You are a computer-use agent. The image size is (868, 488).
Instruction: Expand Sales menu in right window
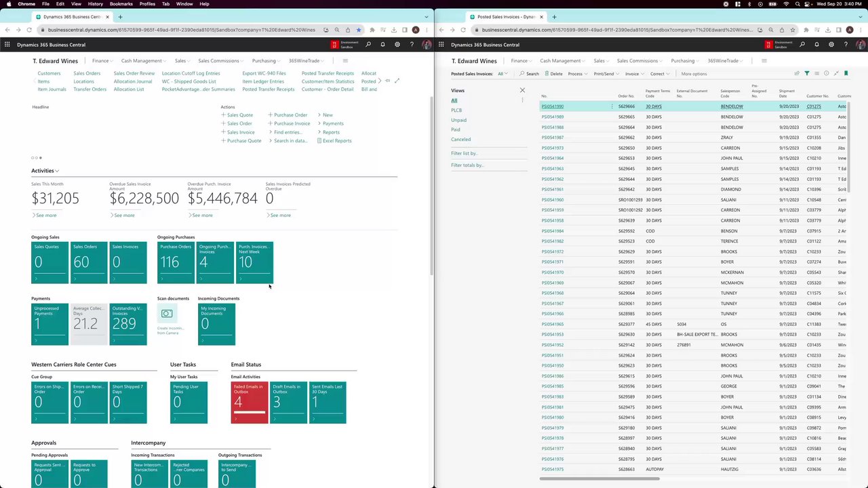[601, 61]
